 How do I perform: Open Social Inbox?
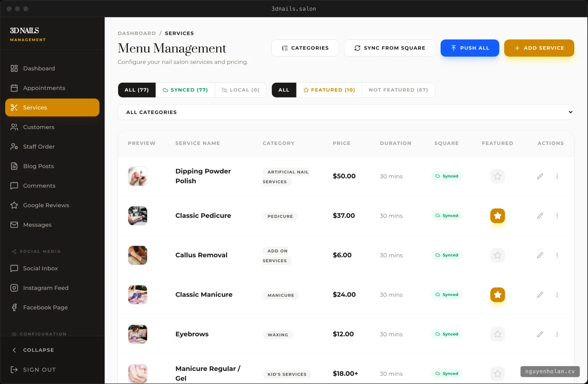point(52,268)
